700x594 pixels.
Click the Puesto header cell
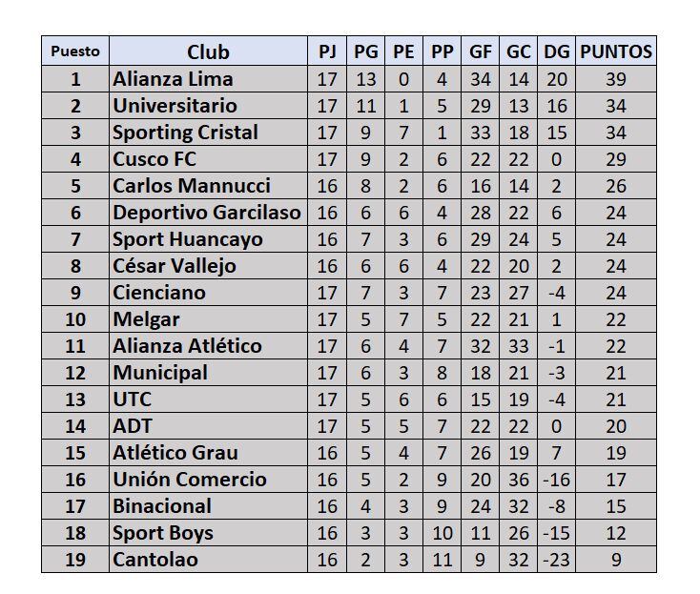[75, 51]
